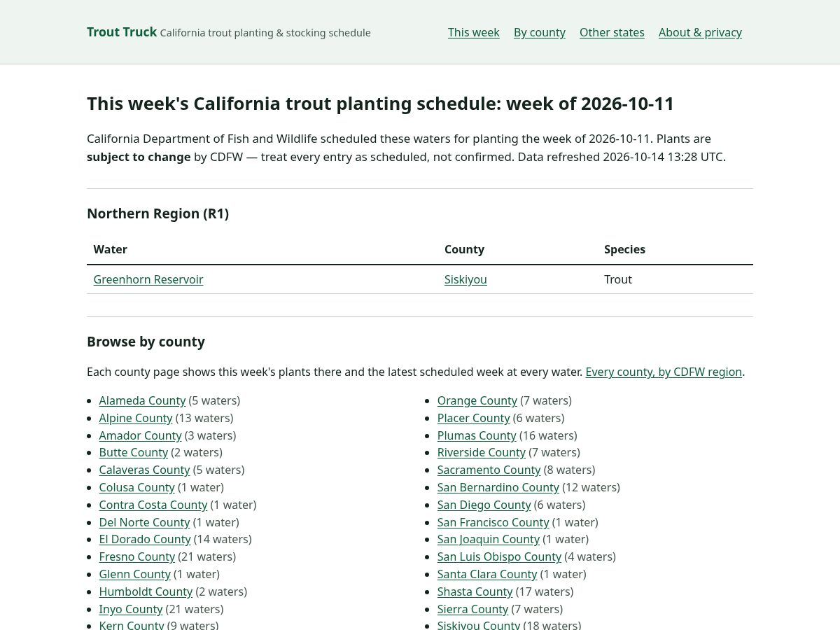840x630 pixels.
Task: Open the By county nav item
Action: tap(540, 32)
